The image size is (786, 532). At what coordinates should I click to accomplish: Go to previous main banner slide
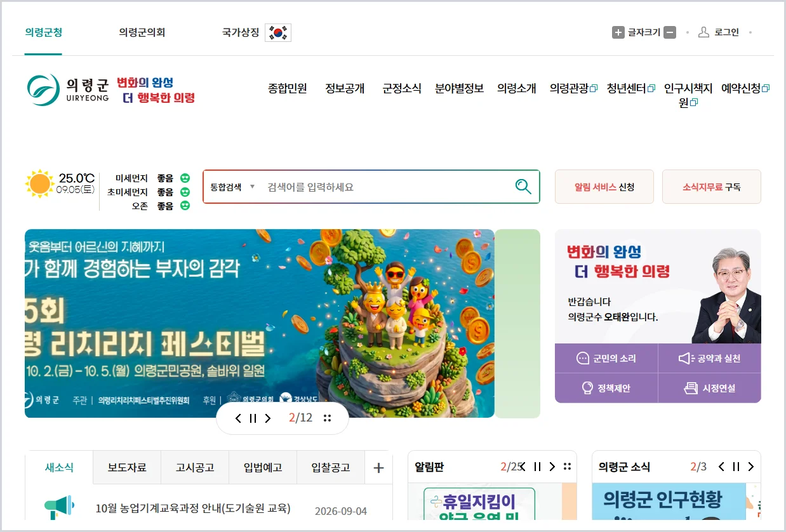[238, 418]
